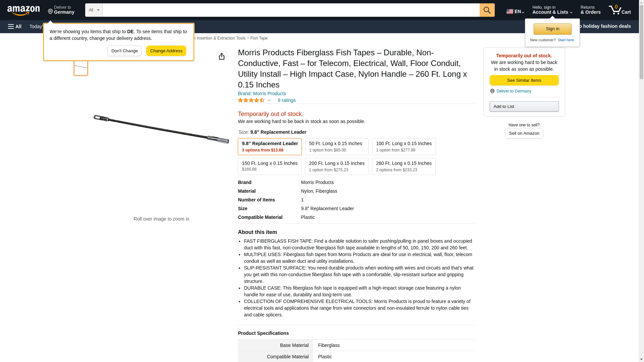Expand the rating breakdown chevron
The image size is (644, 362).
click(269, 100)
